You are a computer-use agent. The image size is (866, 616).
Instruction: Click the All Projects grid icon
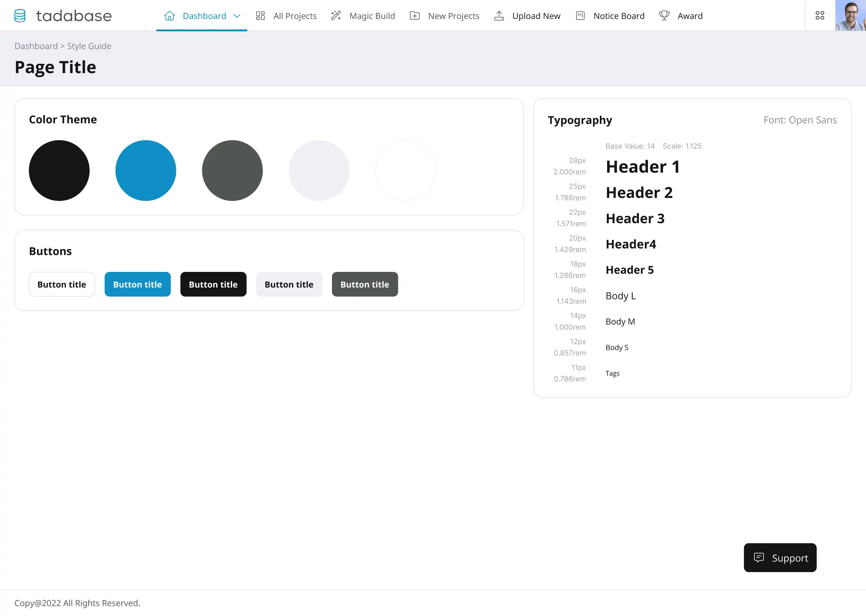[x=260, y=16]
